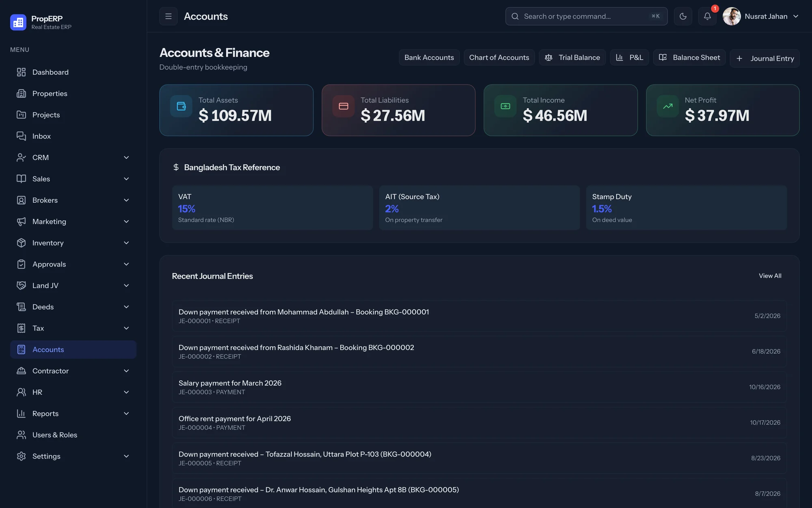Viewport: 812px width, 508px height.
Task: Open the Dashboard sidebar icon
Action: [21, 72]
